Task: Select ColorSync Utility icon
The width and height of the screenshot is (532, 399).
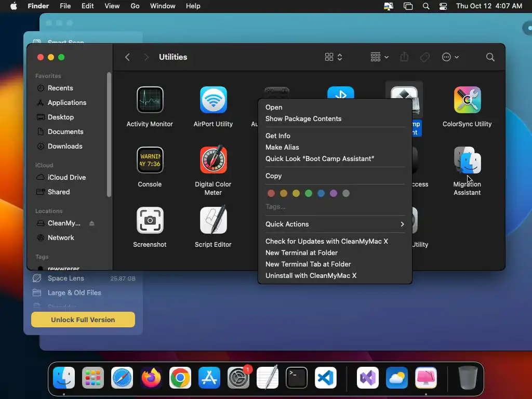Action: coord(467,100)
